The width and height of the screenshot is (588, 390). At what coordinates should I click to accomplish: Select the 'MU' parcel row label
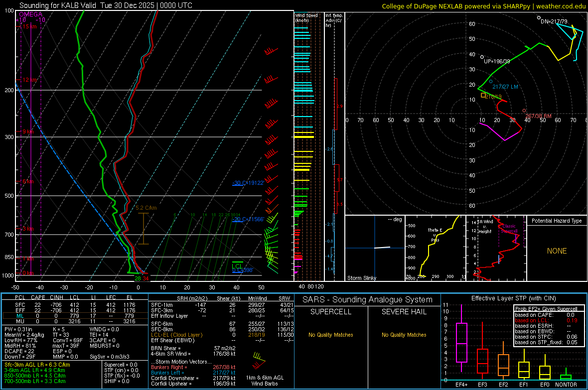click(20, 321)
